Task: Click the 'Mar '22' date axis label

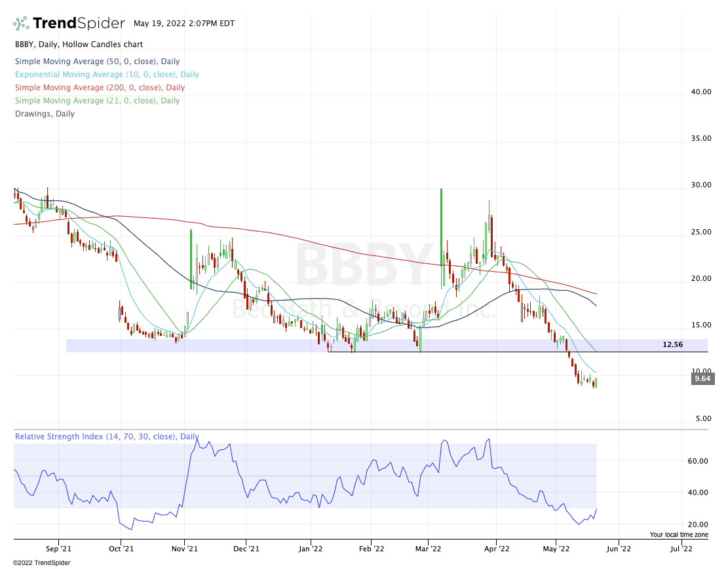Action: (x=429, y=549)
